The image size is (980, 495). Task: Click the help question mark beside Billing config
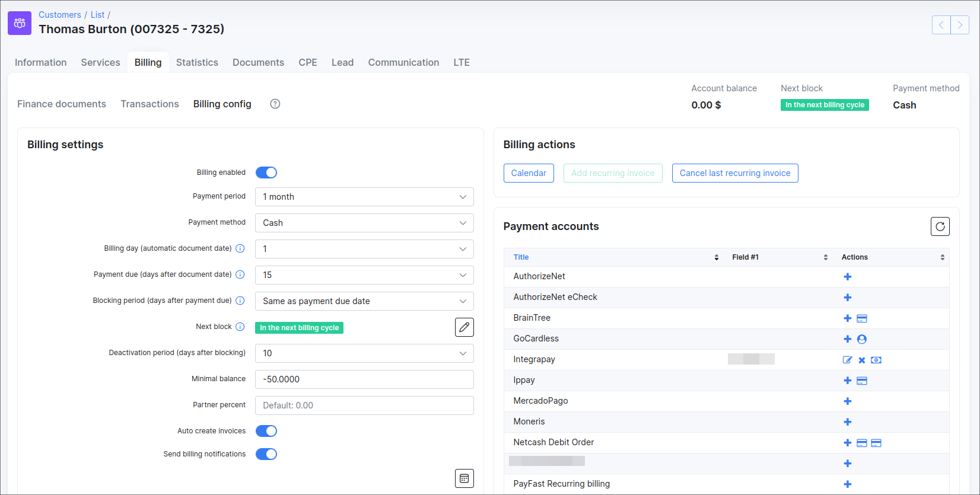[275, 104]
